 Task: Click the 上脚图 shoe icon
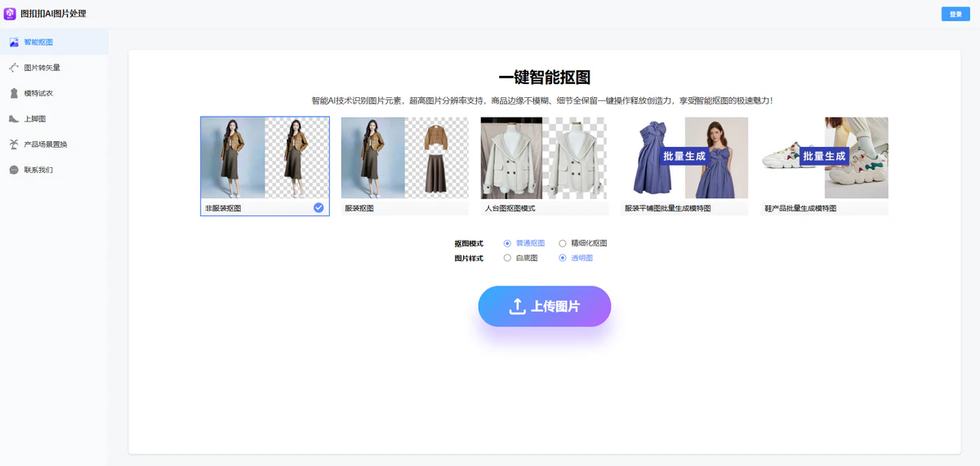(14, 119)
